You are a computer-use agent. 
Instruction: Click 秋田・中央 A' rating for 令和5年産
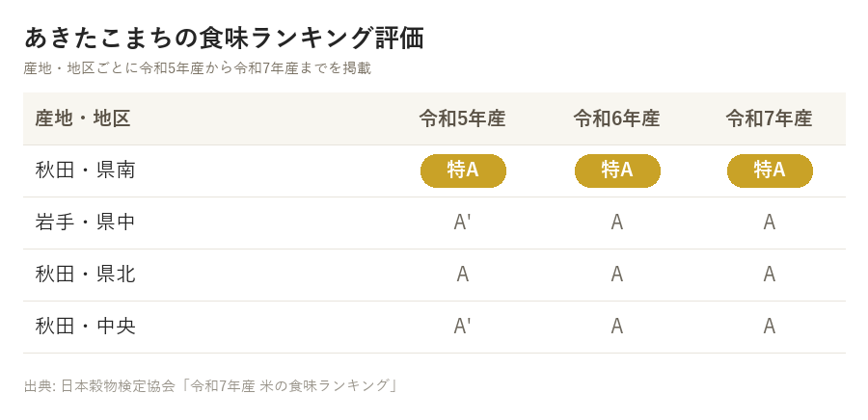tap(462, 326)
